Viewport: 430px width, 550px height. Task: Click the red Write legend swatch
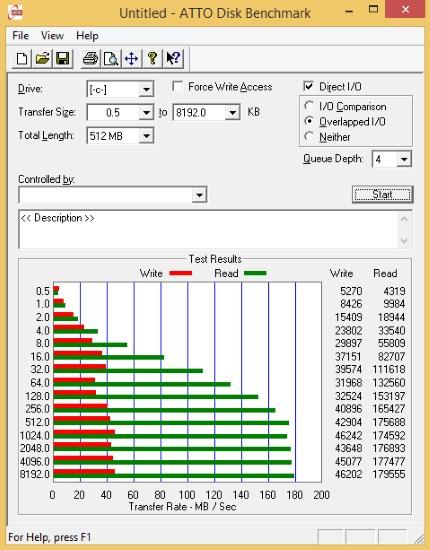(181, 273)
